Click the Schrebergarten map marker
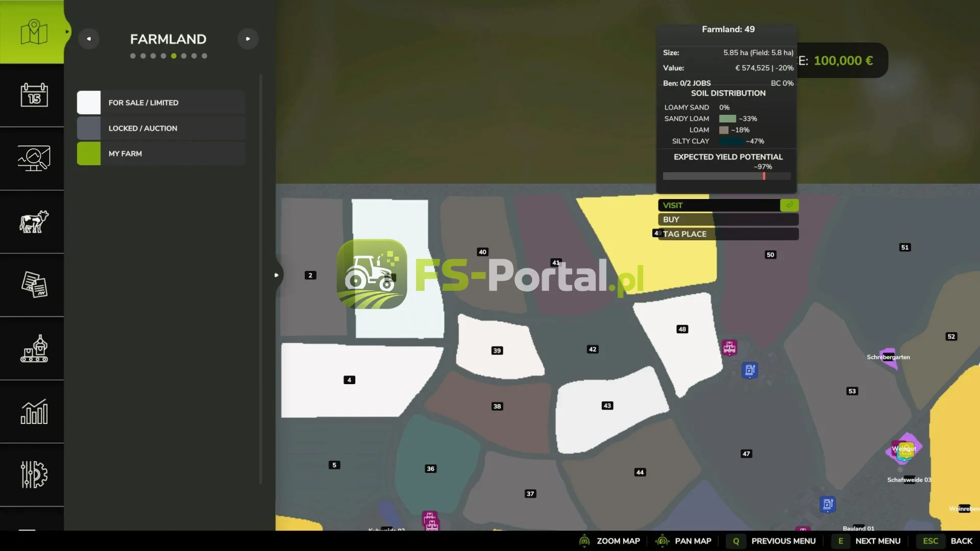Image resolution: width=980 pixels, height=551 pixels. 889,357
